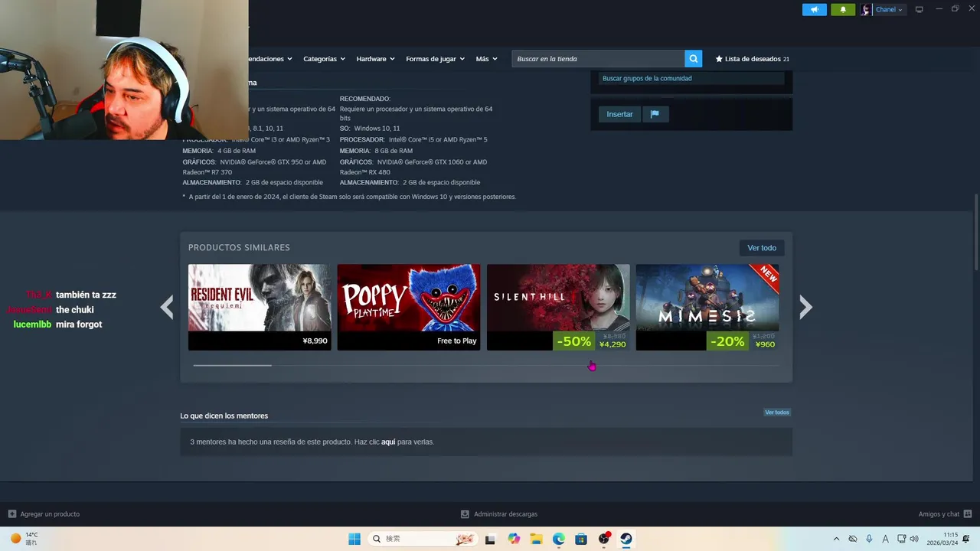This screenshot has width=980, height=551.
Task: Open the Steam announcements megaphone icon
Action: (x=814, y=9)
